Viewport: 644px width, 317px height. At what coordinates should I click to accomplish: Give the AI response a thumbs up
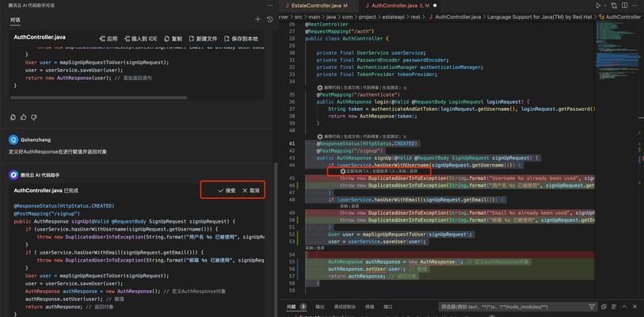pyautogui.click(x=24, y=117)
